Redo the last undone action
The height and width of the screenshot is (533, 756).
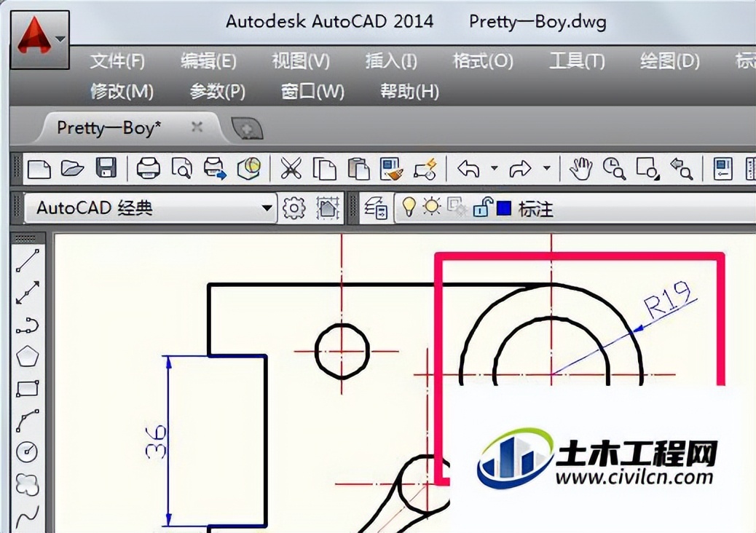[x=520, y=169]
